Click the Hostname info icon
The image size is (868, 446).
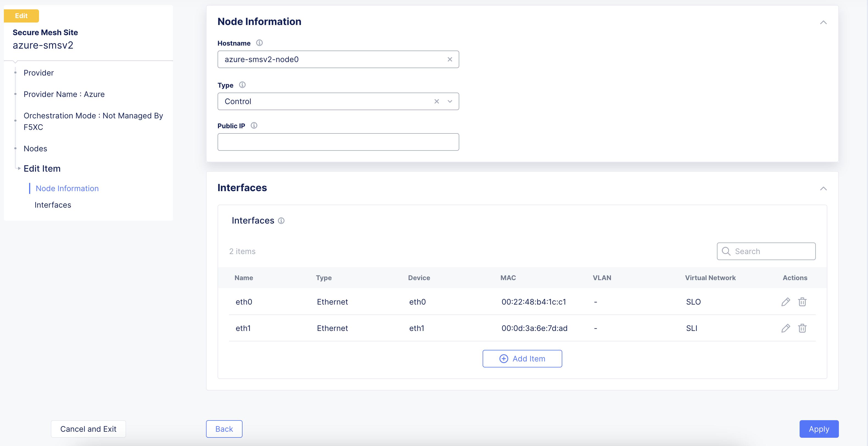point(259,43)
